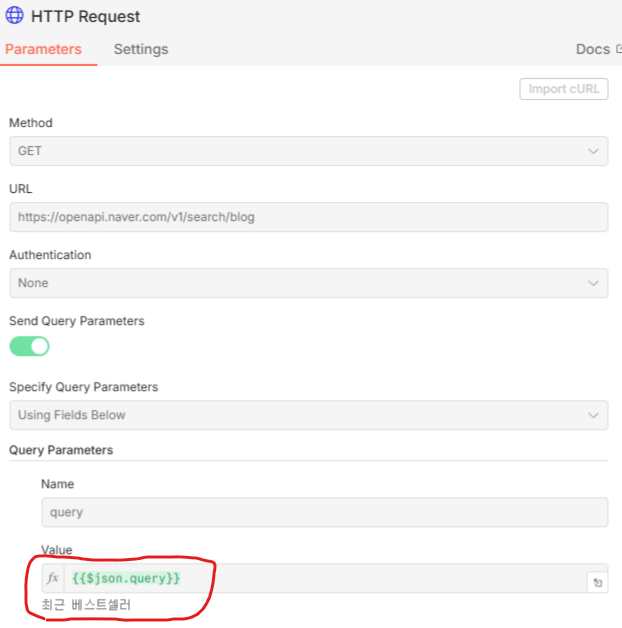Open the Docs link

tap(593, 49)
